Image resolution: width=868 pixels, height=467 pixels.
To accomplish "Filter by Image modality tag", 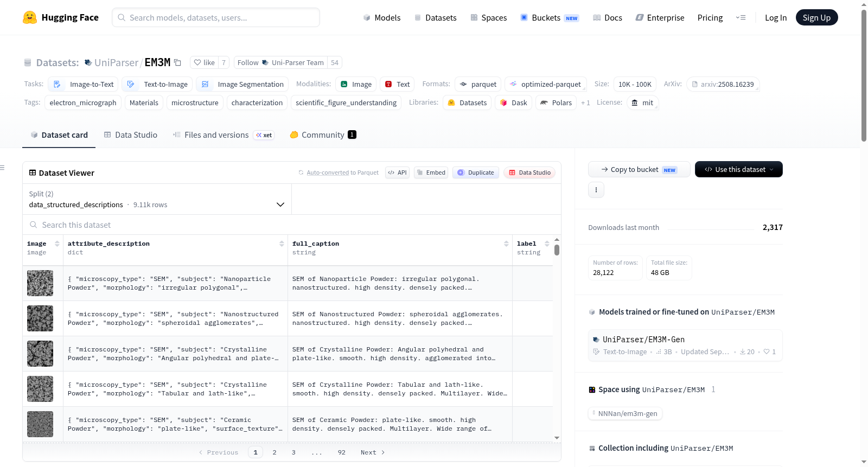I will tap(356, 84).
